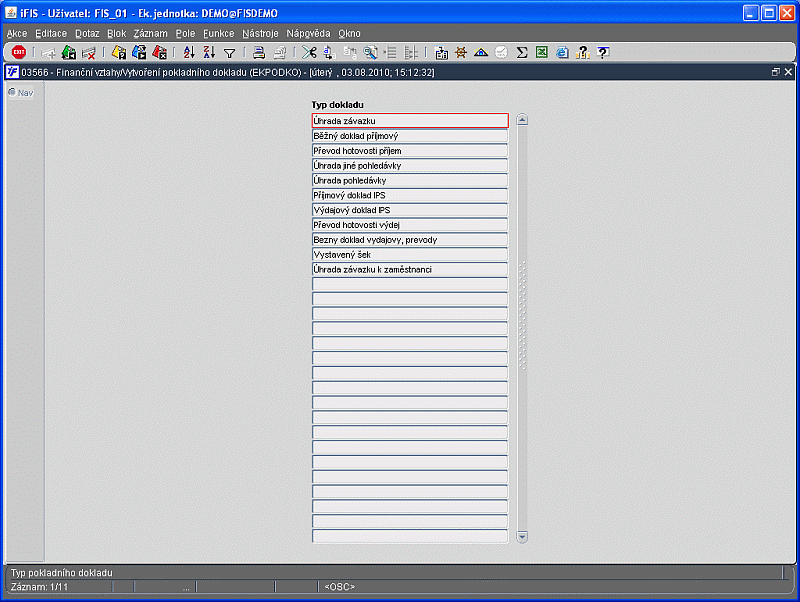Click the list of values lines icon
Viewport: 800px width, 602px height.
click(x=390, y=52)
